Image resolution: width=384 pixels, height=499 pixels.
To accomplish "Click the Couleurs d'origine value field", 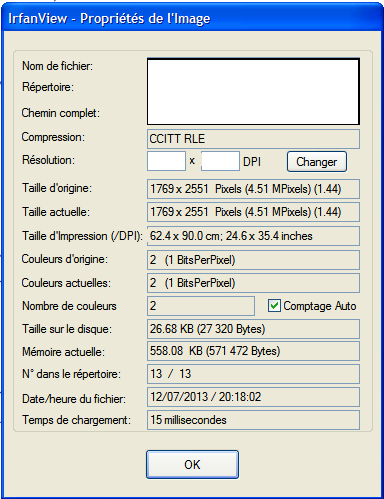I will click(253, 260).
